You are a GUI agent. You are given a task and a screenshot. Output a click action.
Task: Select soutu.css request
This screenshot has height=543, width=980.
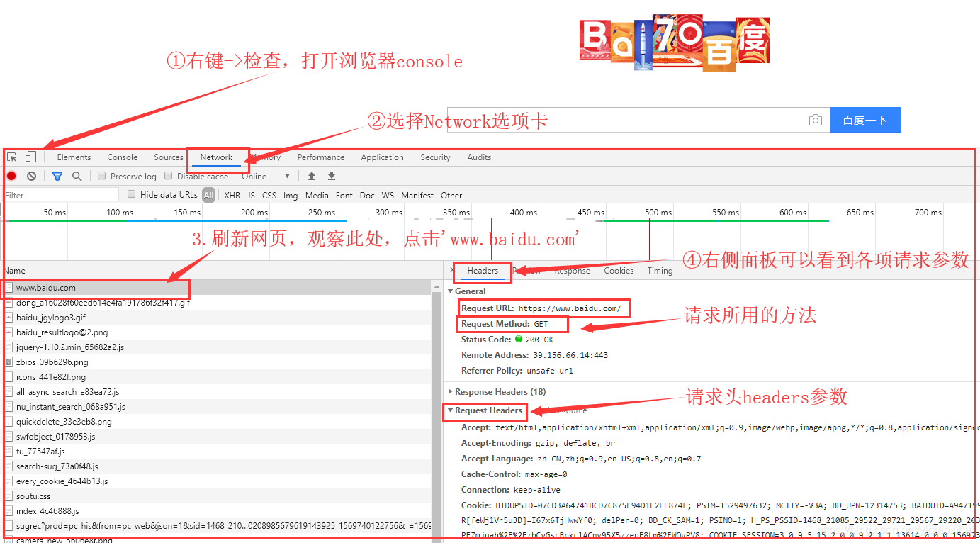tap(216, 496)
